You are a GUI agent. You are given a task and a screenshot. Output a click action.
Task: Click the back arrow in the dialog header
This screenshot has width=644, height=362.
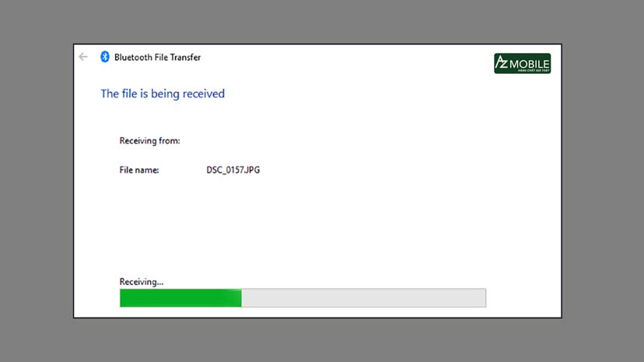click(x=83, y=57)
